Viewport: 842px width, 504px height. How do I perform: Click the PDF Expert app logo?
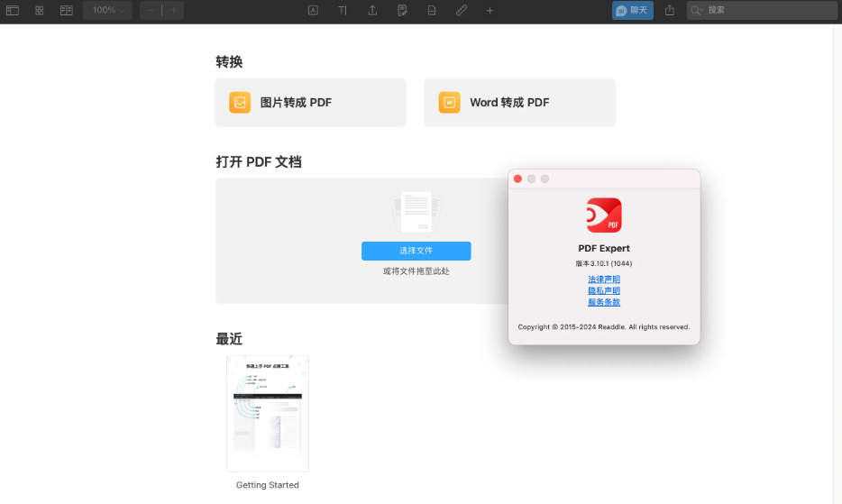pyautogui.click(x=604, y=215)
